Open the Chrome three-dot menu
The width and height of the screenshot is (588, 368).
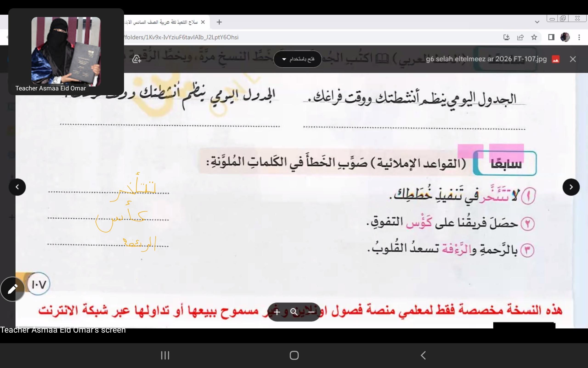579,37
